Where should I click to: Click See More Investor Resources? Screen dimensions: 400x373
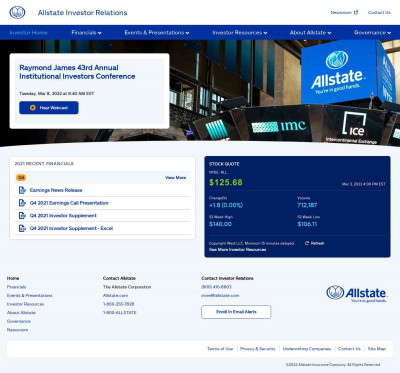(237, 249)
